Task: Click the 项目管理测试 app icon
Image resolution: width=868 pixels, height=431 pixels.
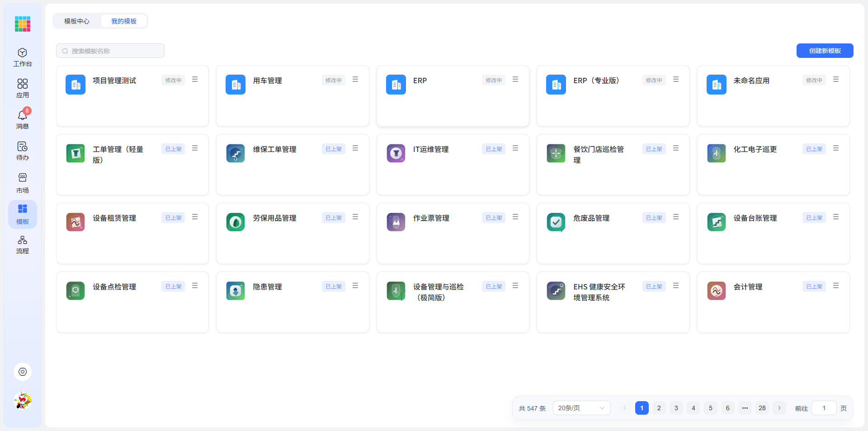Action: coord(75,85)
